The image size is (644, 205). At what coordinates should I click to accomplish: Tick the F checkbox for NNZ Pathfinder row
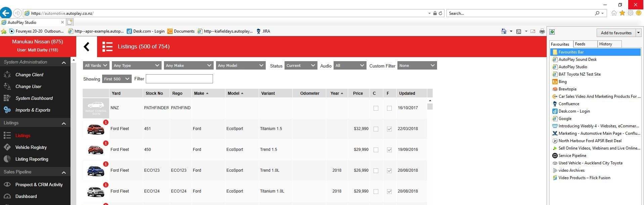389,108
